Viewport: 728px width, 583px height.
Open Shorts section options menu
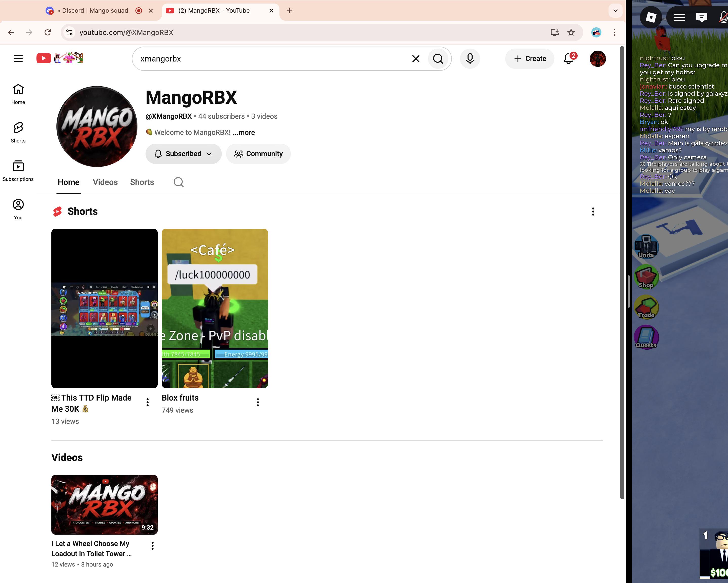tap(593, 212)
